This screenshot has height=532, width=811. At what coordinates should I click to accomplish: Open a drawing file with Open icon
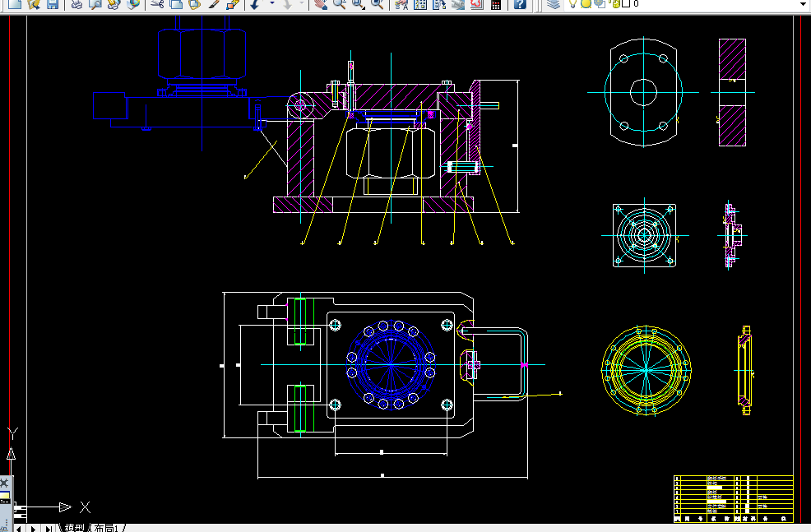(34, 4)
